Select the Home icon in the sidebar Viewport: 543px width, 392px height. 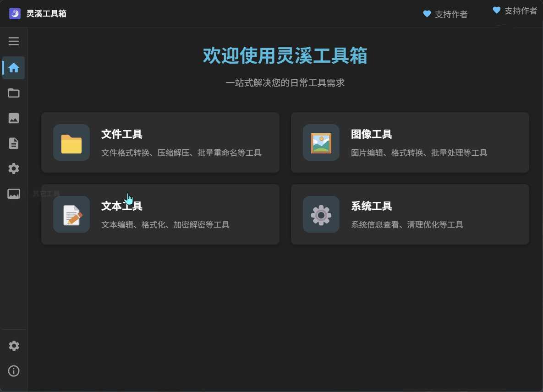13,67
